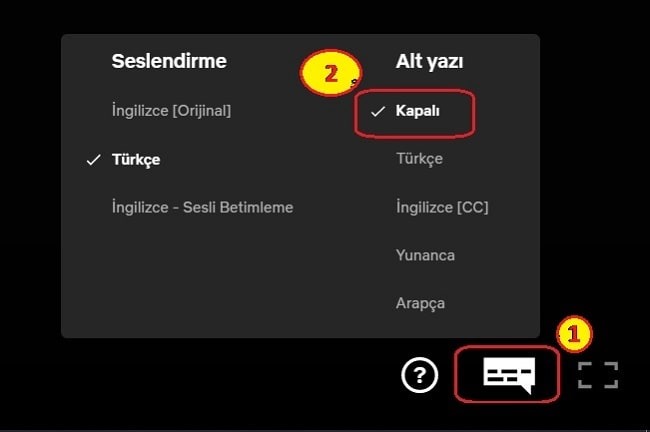Select Arapça subtitles
Screen dimensions: 650x432
[x=420, y=303]
